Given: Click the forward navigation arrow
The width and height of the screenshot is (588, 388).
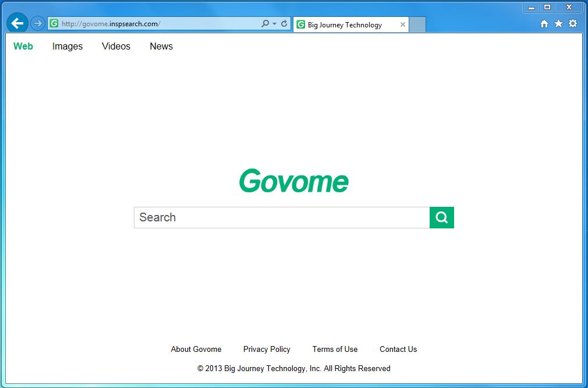Looking at the screenshot, I should 37,23.
